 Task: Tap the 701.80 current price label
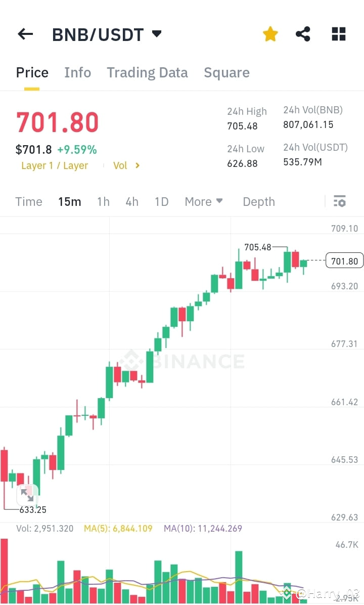click(344, 261)
